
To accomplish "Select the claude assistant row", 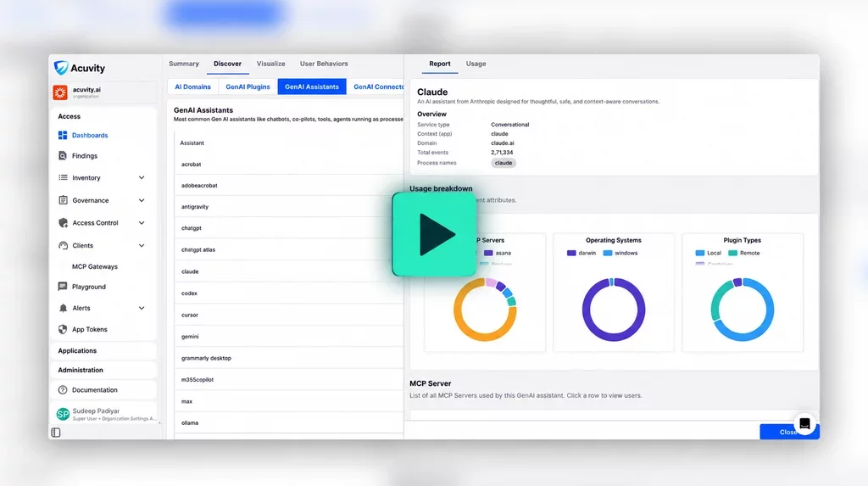I will [288, 271].
